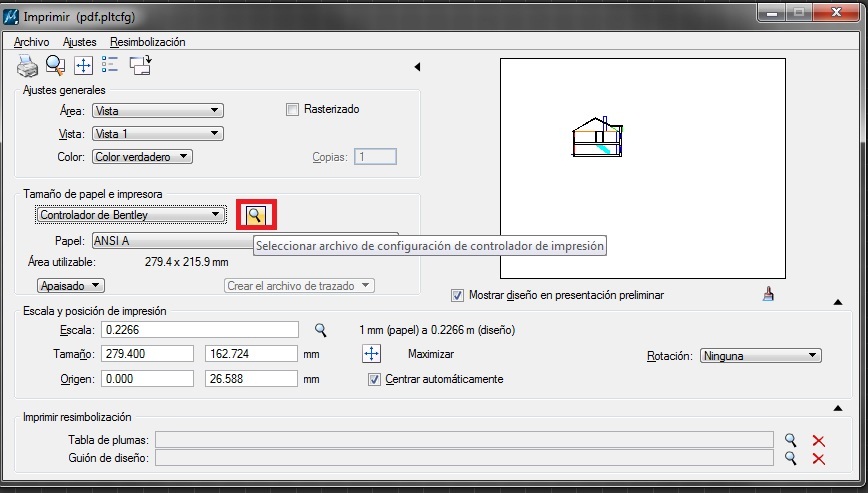
Task: Open the Color verdadero dropdown
Action: [142, 157]
